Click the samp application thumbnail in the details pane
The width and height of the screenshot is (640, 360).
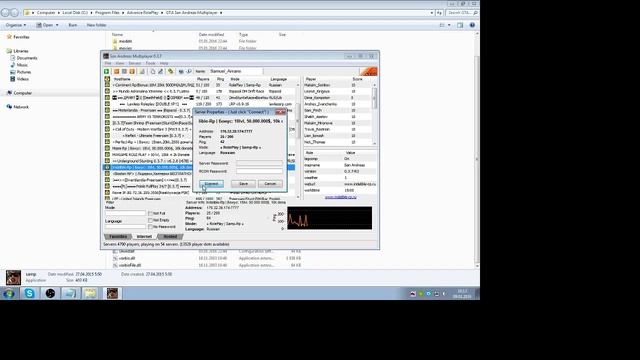click(x=13, y=278)
